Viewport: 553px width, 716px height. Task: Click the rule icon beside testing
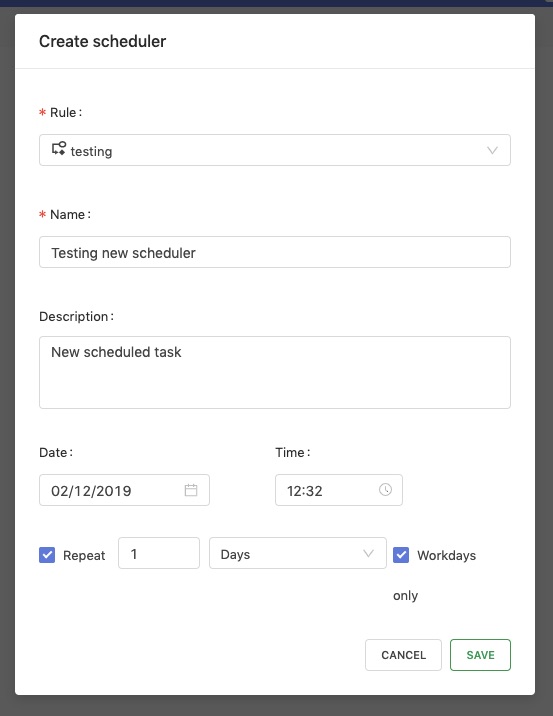point(58,149)
